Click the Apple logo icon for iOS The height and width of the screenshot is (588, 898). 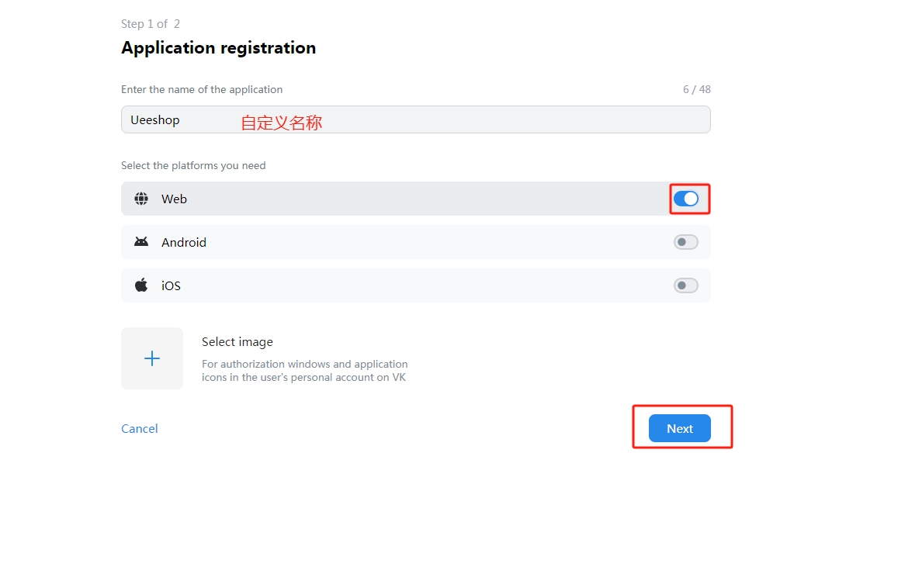(141, 285)
